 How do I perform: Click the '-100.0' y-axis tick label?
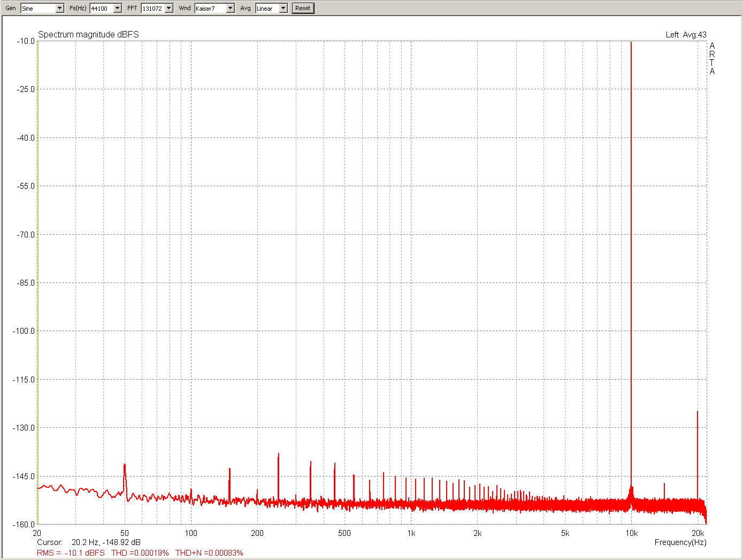[24, 331]
